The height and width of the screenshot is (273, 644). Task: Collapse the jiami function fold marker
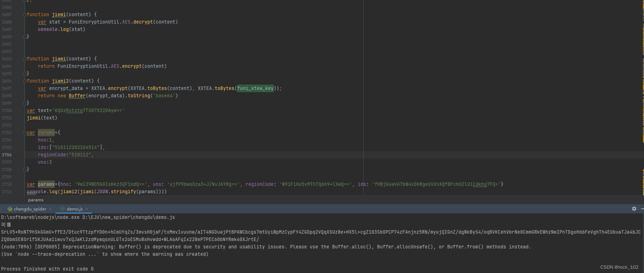(x=25, y=59)
